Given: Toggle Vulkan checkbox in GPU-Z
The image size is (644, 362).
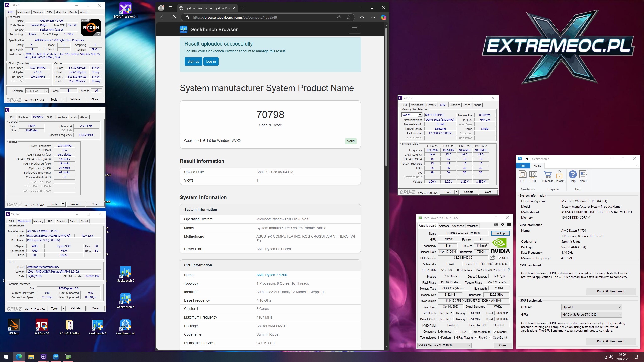Looking at the screenshot, I should point(440,338).
